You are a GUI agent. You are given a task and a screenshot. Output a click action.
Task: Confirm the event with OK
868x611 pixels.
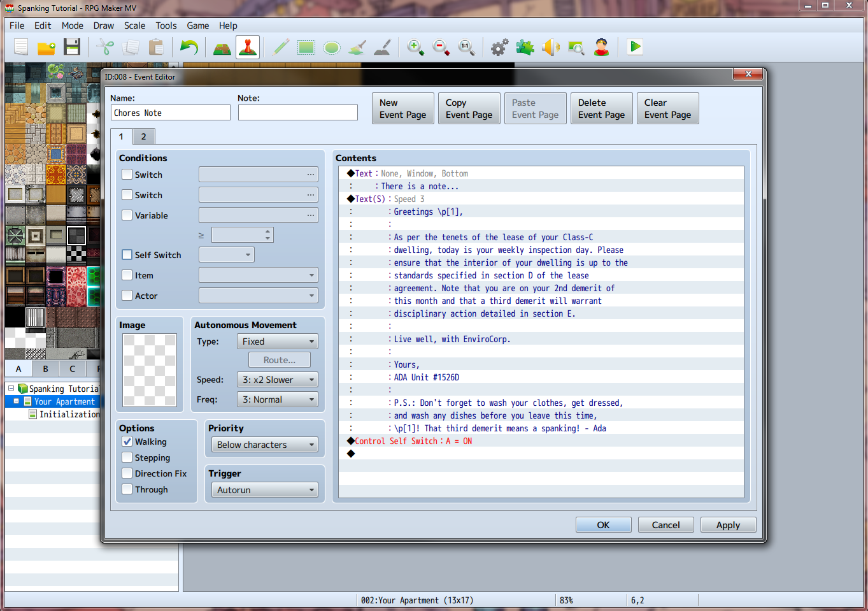(604, 525)
